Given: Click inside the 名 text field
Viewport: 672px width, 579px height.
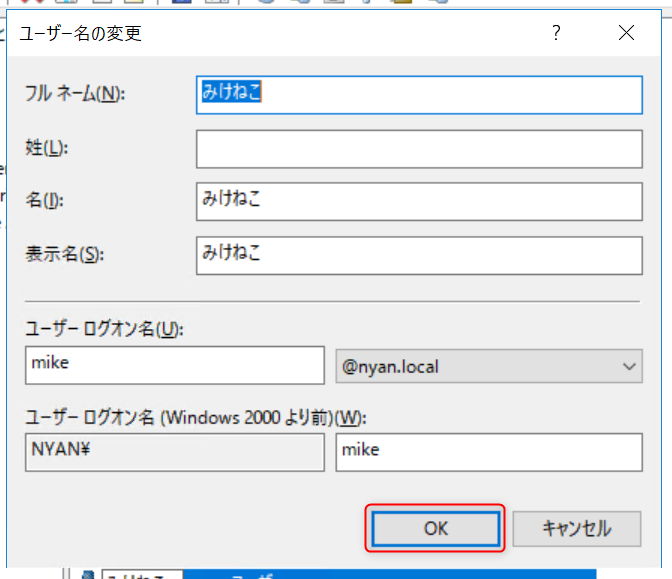Looking at the screenshot, I should click(419, 201).
